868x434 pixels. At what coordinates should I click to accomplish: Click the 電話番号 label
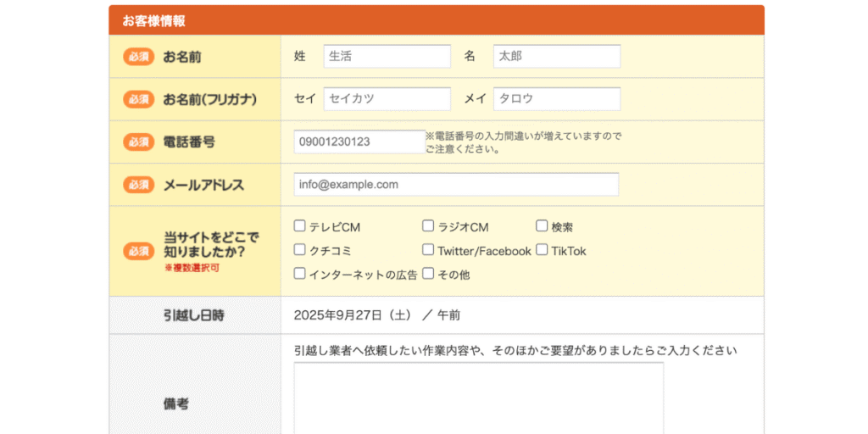click(189, 142)
